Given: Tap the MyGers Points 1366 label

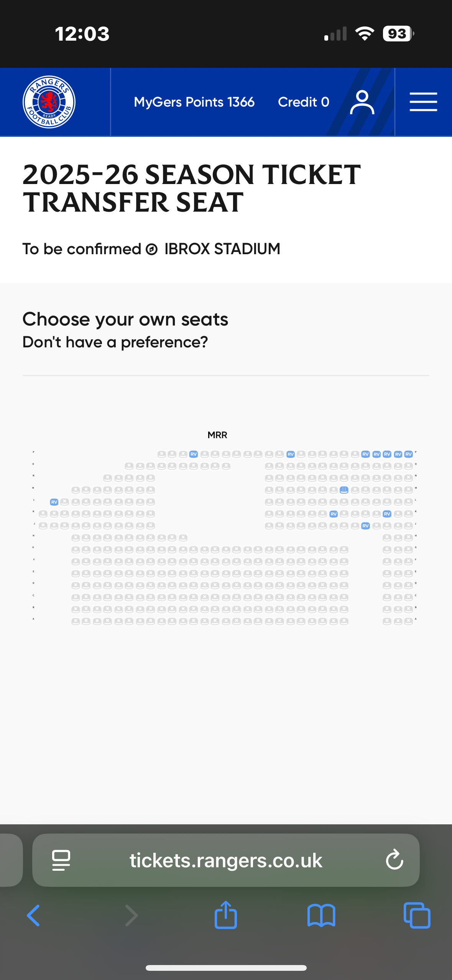Looking at the screenshot, I should click(x=194, y=102).
